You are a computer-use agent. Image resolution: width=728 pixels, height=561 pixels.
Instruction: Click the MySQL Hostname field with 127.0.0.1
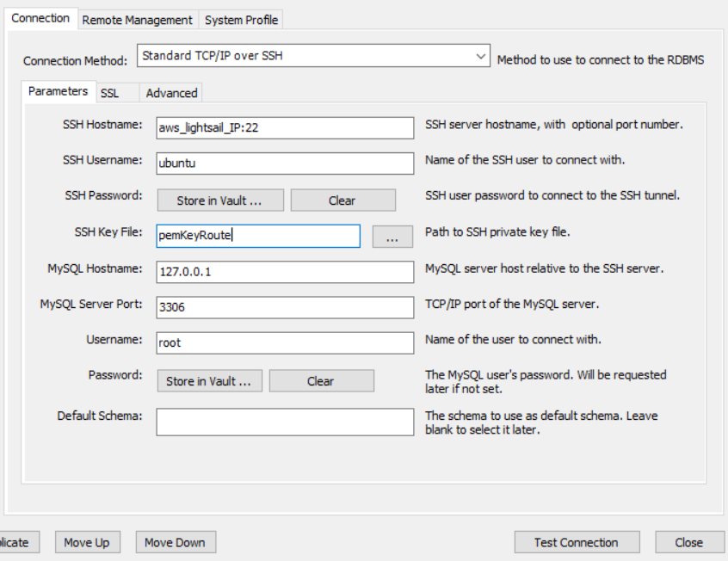pyautogui.click(x=285, y=272)
